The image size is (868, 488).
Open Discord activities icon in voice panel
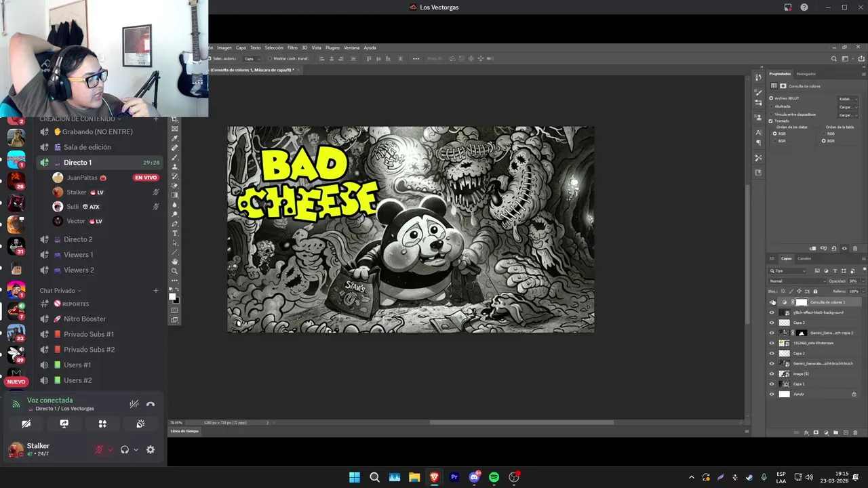102,424
